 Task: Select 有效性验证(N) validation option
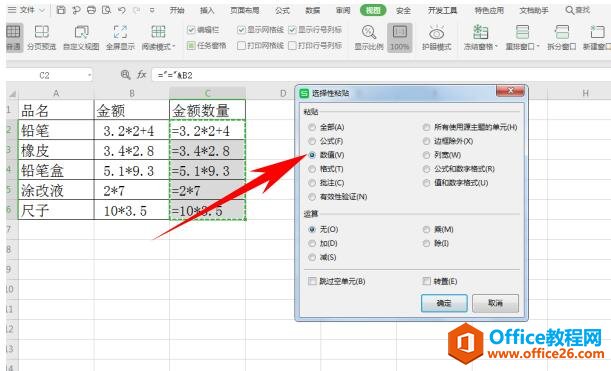coord(312,197)
